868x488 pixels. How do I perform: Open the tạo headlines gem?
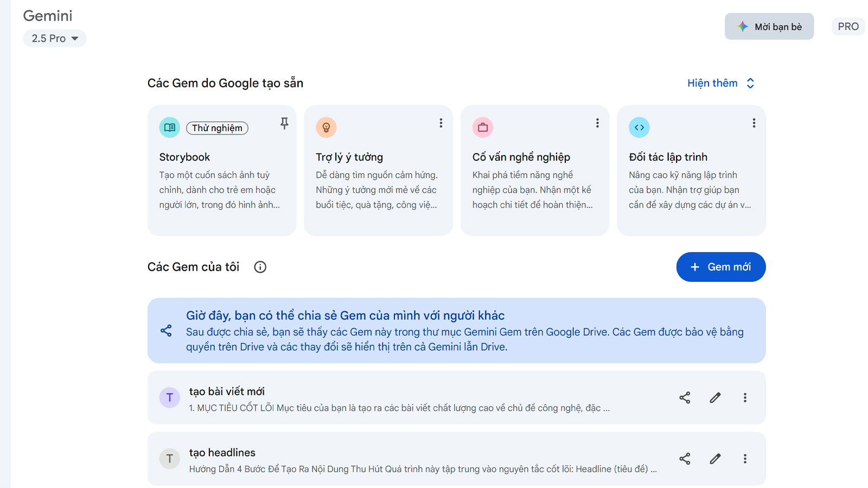coord(456,459)
